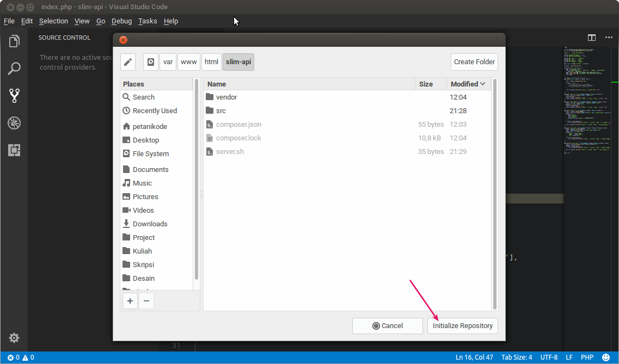Open the Tasks menu
Viewport: 619px width, 364px height.
(148, 21)
